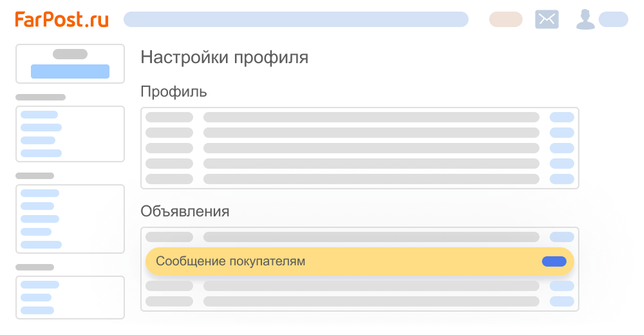Click the third Профиль settings row

(360, 148)
